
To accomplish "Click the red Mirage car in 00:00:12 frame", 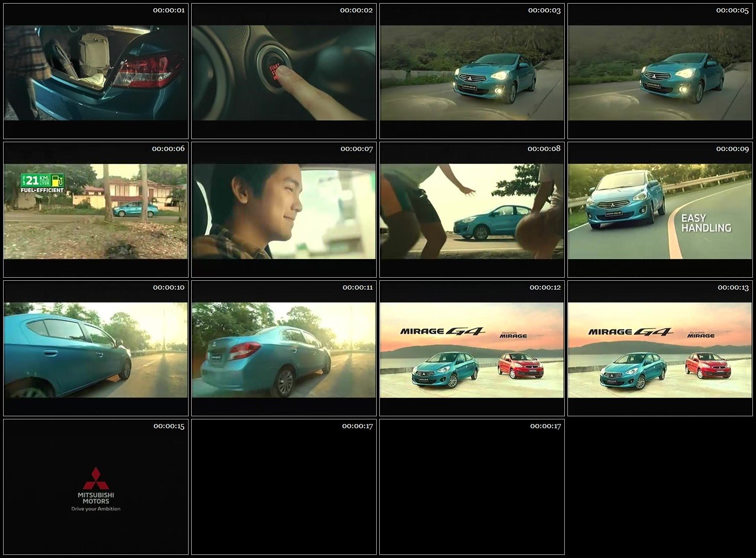I will point(520,365).
